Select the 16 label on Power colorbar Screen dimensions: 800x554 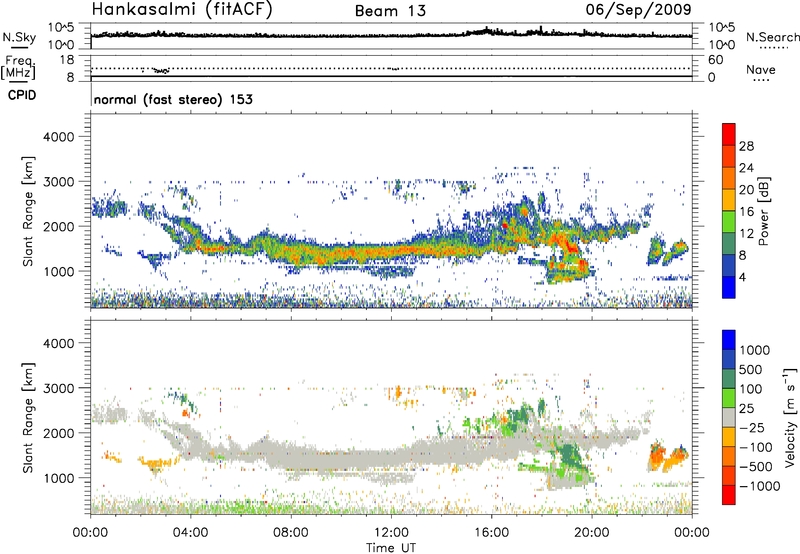pyautogui.click(x=746, y=212)
